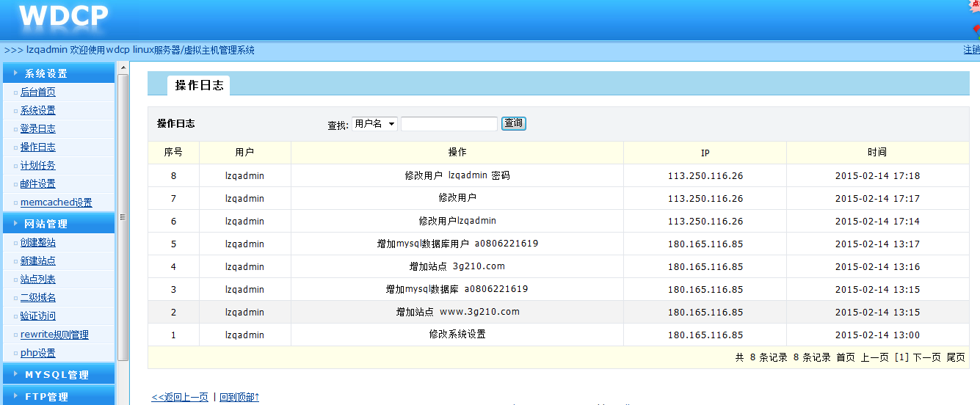
Task: Open the 用户名 search field dropdown
Action: [x=374, y=124]
